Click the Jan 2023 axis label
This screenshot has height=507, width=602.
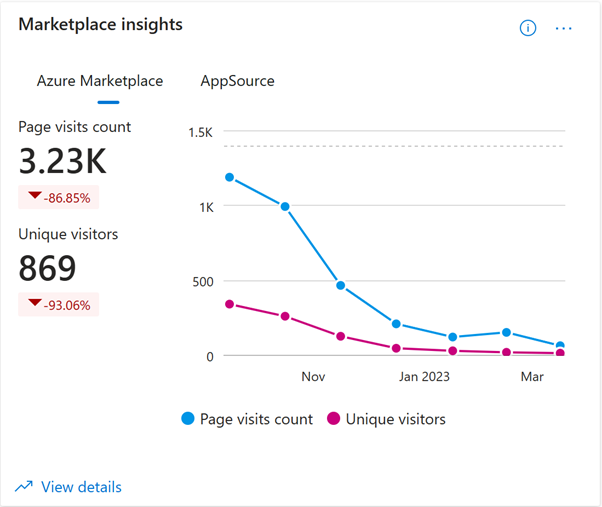[x=424, y=377]
